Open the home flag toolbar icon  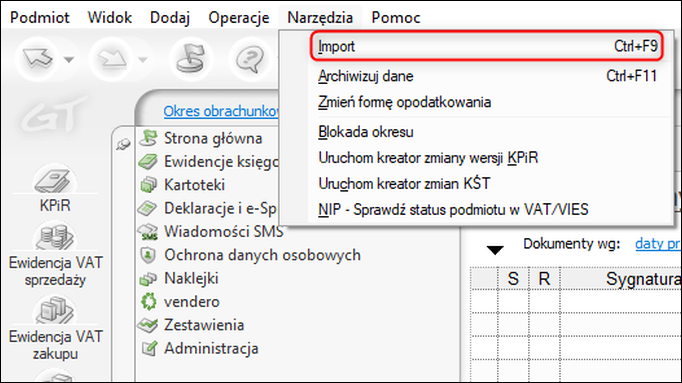coord(191,58)
